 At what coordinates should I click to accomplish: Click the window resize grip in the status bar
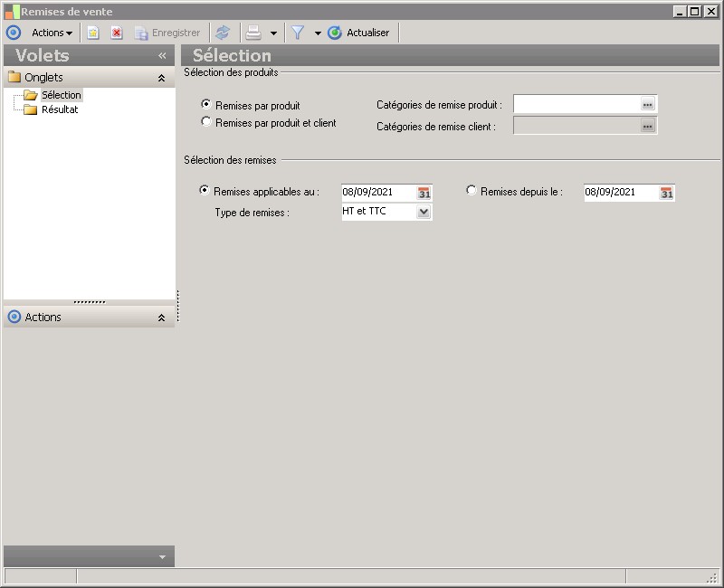pyautogui.click(x=712, y=577)
